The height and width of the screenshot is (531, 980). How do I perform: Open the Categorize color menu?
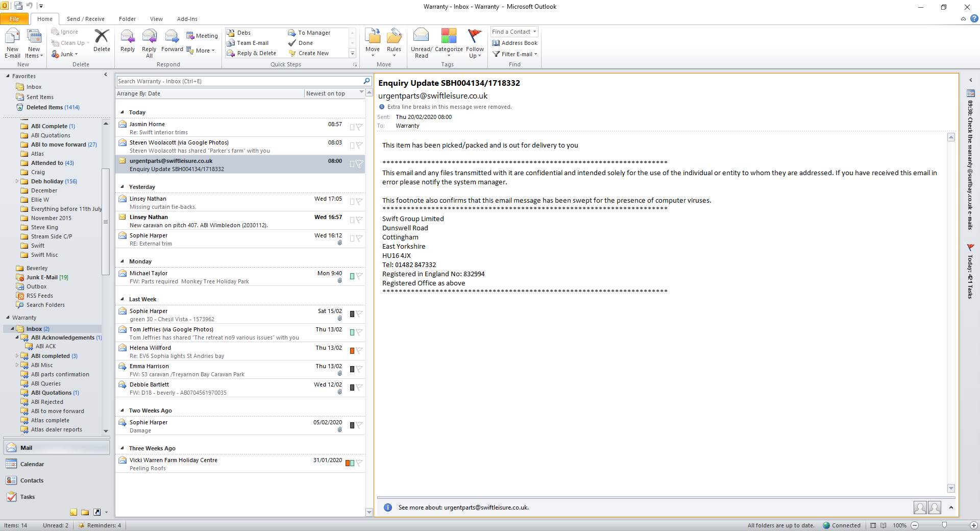[449, 43]
